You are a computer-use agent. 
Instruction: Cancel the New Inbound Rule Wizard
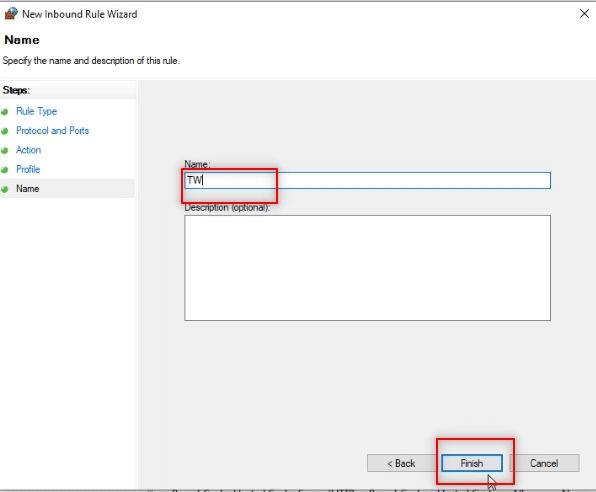click(x=544, y=463)
